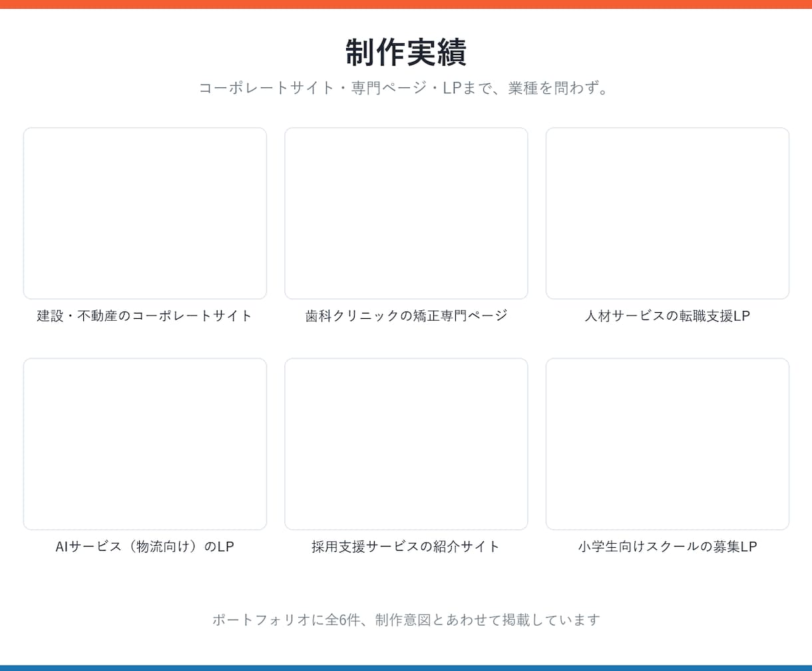Image resolution: width=812 pixels, height=671 pixels.
Task: Open the 採用支援サービスの紹介サイト thumbnail card
Action: tap(406, 444)
